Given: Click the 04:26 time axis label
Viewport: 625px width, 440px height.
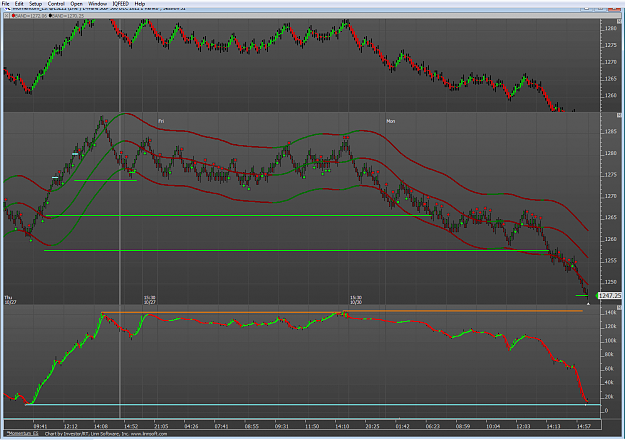Looking at the screenshot, I should point(191,426).
